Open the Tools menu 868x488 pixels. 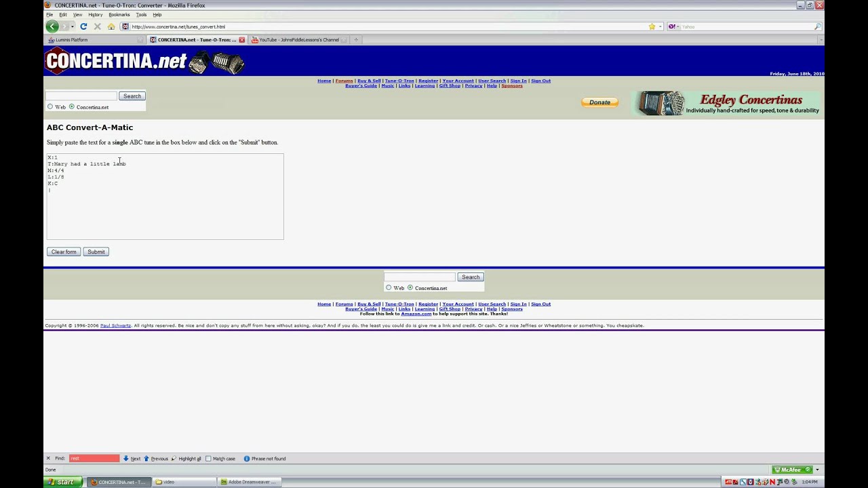tap(141, 14)
